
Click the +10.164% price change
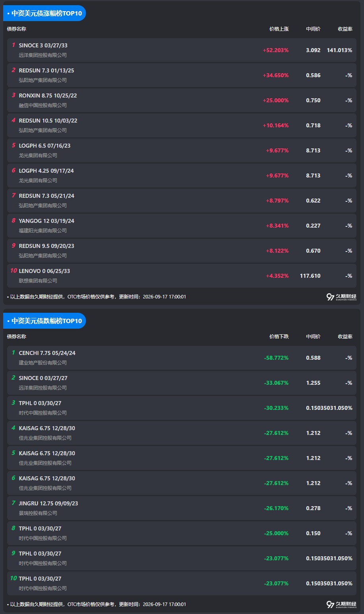(x=276, y=125)
